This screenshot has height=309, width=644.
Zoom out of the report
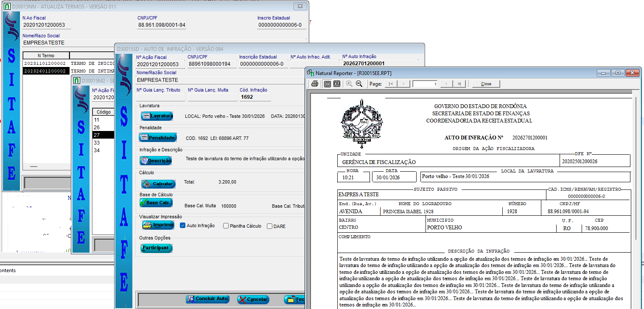click(x=359, y=84)
